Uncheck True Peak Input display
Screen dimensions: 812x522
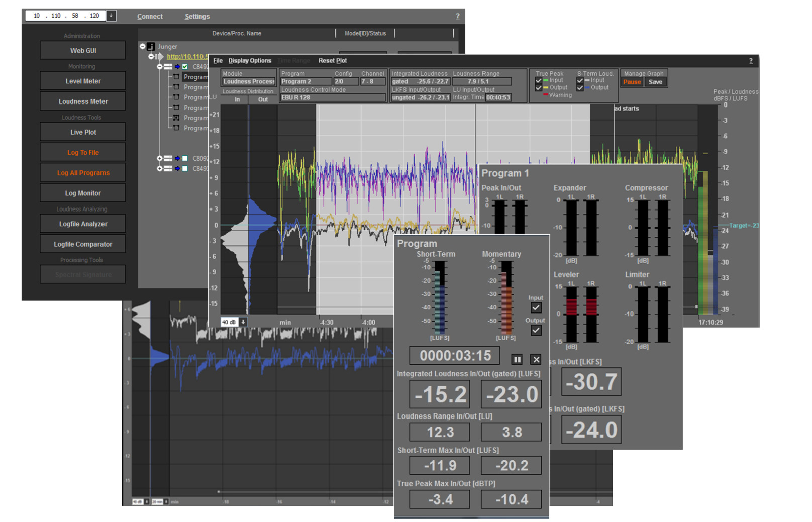point(538,81)
